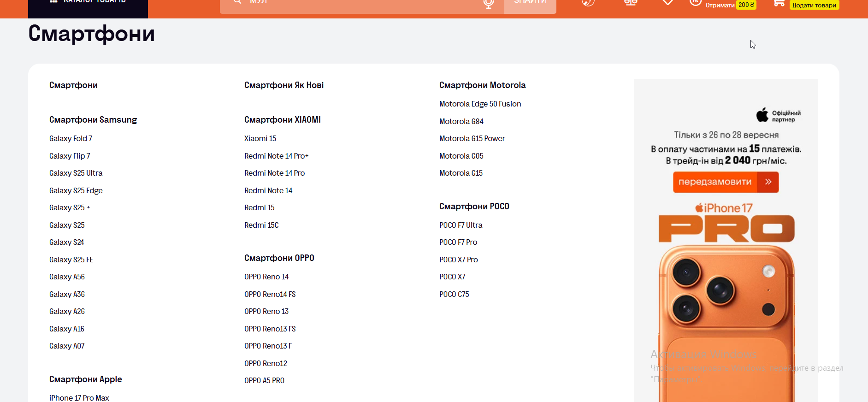Image resolution: width=868 pixels, height=402 pixels.
Task: Open 'Смартфони Motorola' section
Action: [482, 85]
